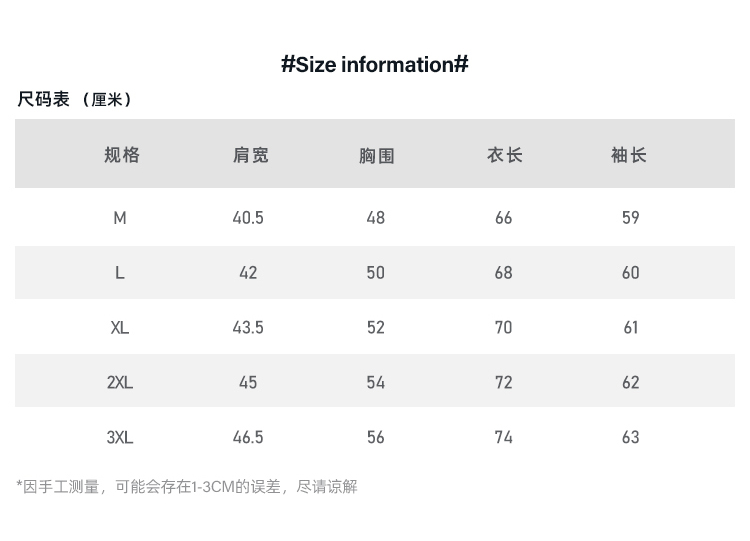Click the 衣长 column header
The image size is (750, 541).
point(505,155)
